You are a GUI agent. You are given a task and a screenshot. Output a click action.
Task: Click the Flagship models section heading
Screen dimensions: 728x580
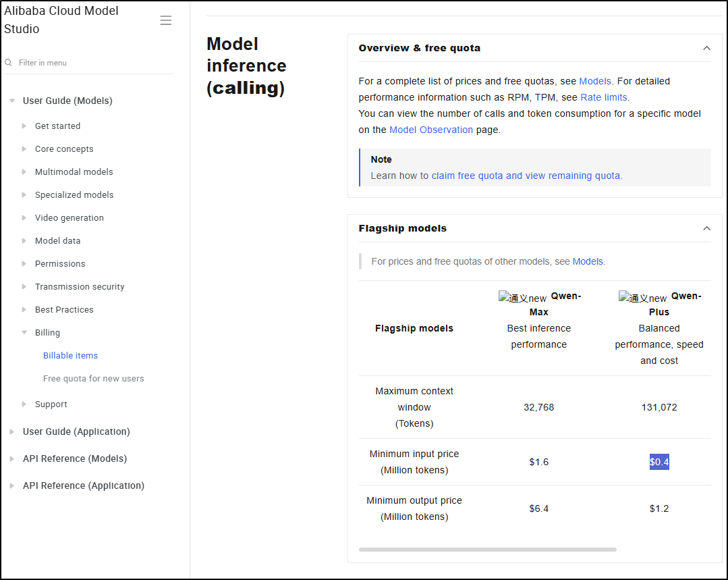point(403,228)
